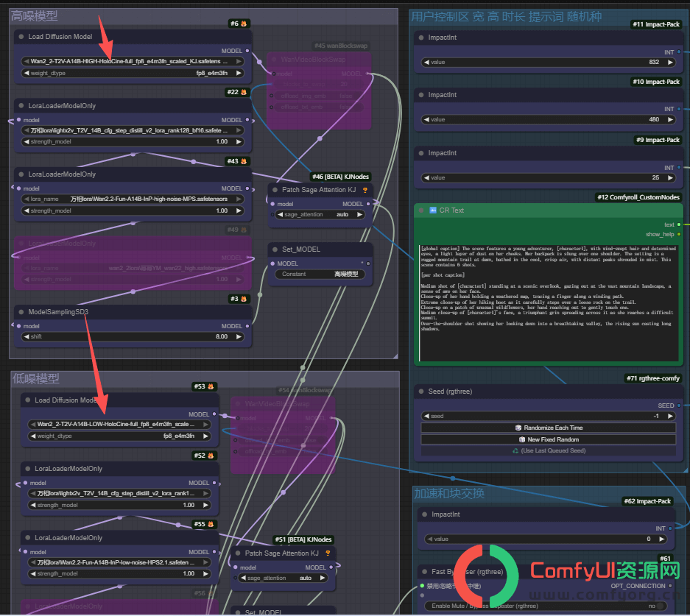Collapse the LoraLoaderModelOnly node badged #52
The height and width of the screenshot is (616, 690).
tap(28, 469)
